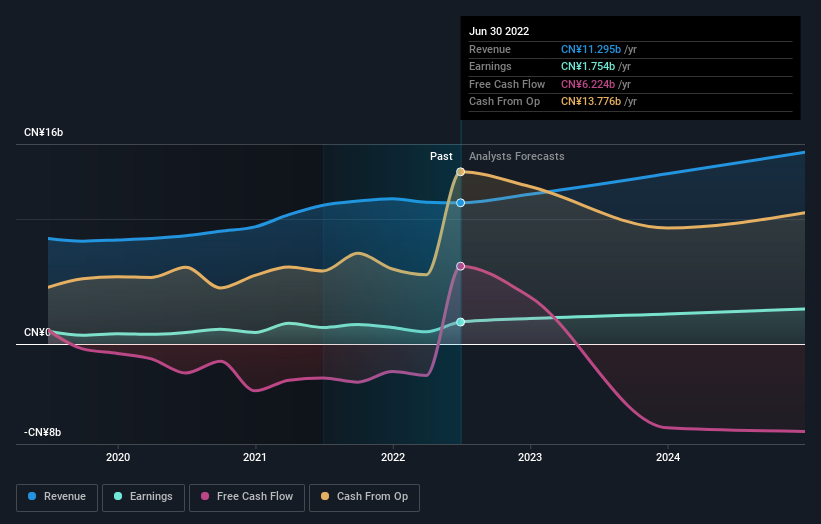The width and height of the screenshot is (821, 524).
Task: Click the Free Cash Flow label in tooltip
Action: 507,84
